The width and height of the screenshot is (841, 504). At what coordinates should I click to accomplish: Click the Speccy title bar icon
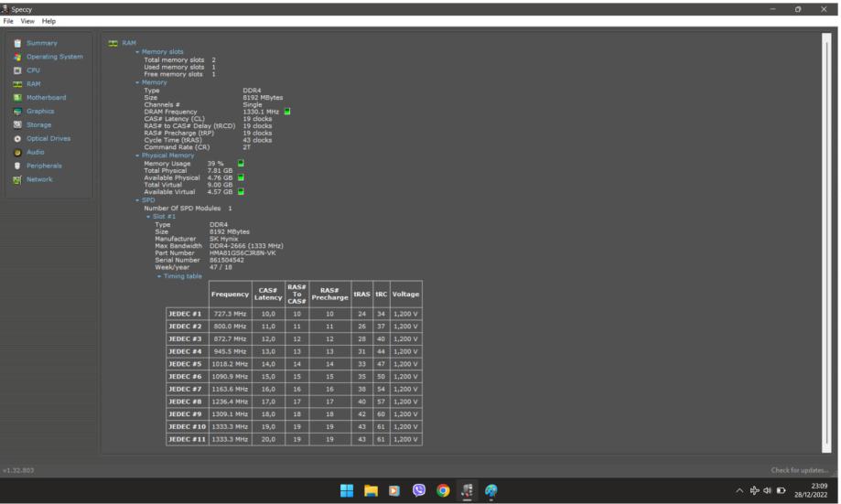click(5, 9)
